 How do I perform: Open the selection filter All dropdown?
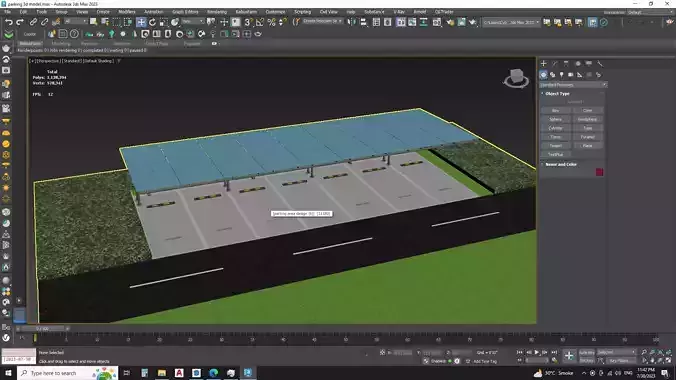pos(75,21)
